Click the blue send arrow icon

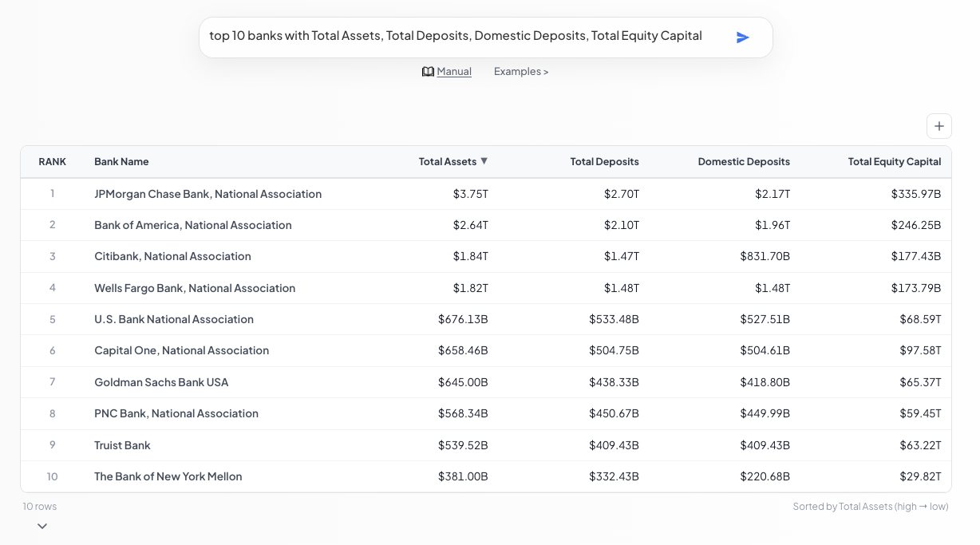[x=742, y=38]
